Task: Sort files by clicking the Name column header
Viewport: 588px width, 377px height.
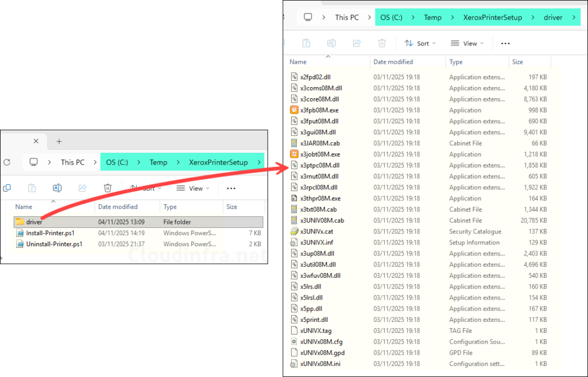Action: click(297, 61)
